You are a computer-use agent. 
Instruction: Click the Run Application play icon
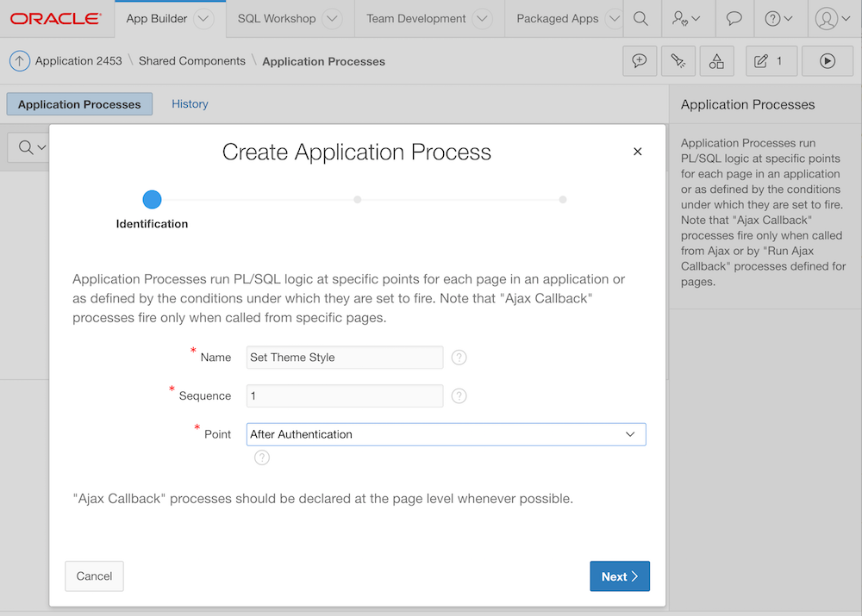click(827, 61)
